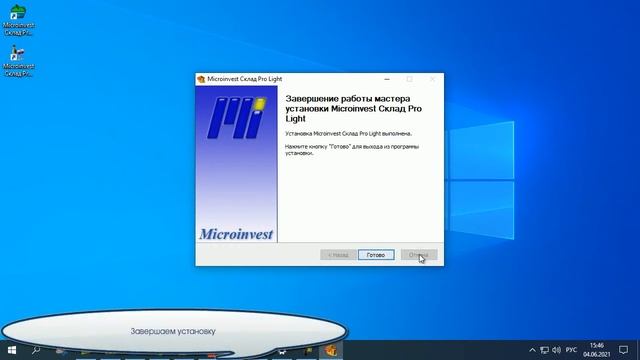Click the greyed-out Отмена button
Viewport: 640px width, 360px height.
pyautogui.click(x=419, y=255)
